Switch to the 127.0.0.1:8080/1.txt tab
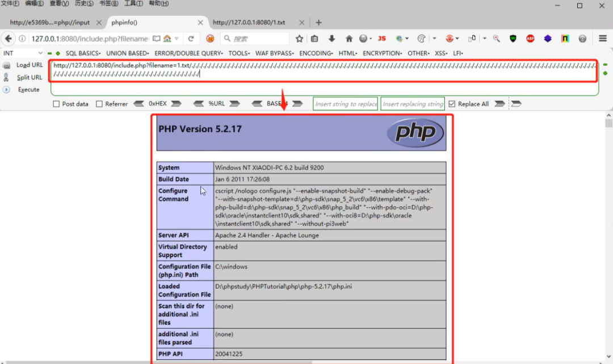The width and height of the screenshot is (613, 364). pyautogui.click(x=249, y=23)
